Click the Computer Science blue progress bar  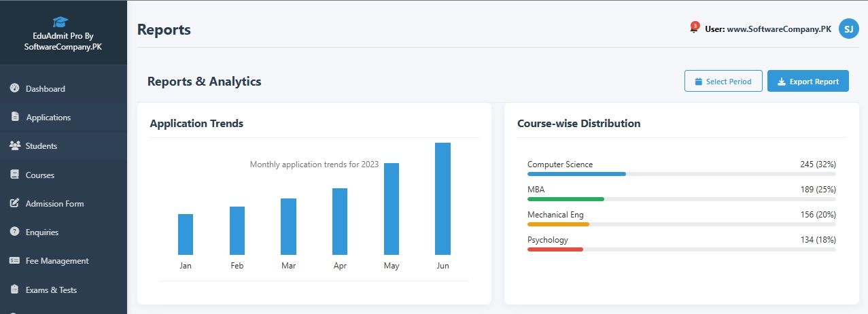pos(576,174)
